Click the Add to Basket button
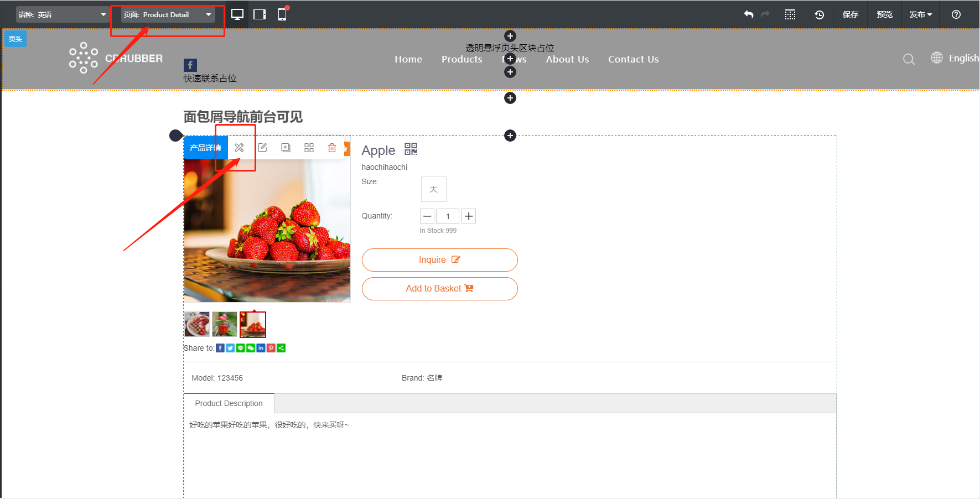Screen dimensions: 980x499 (439, 289)
